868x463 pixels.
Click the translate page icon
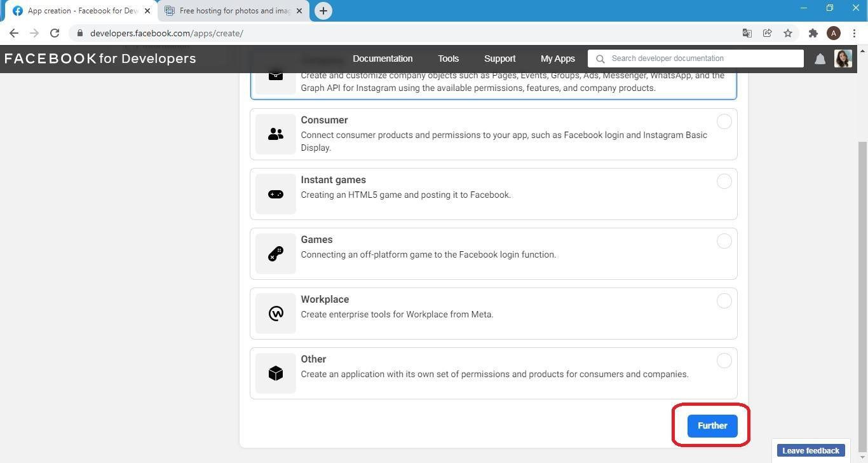point(747,33)
